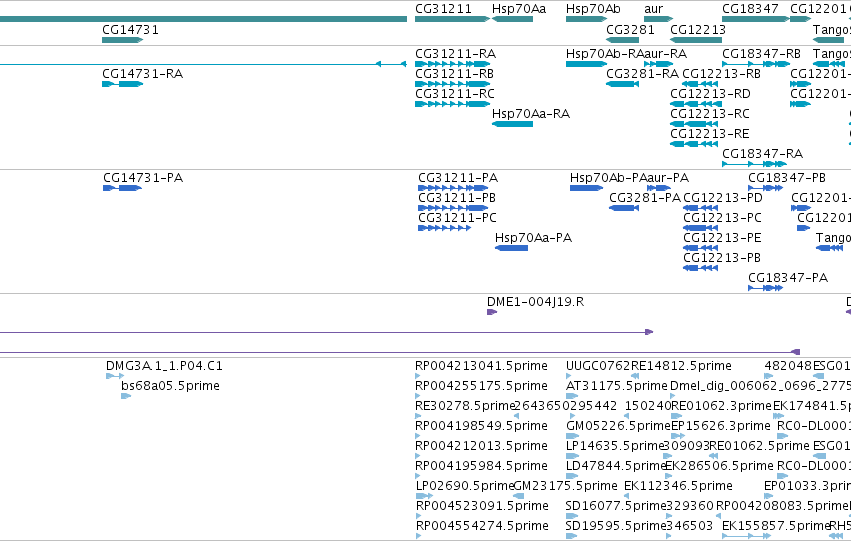Image resolution: width=851 pixels, height=541 pixels.
Task: Select transcript CG3281-RA
Action: point(623,84)
